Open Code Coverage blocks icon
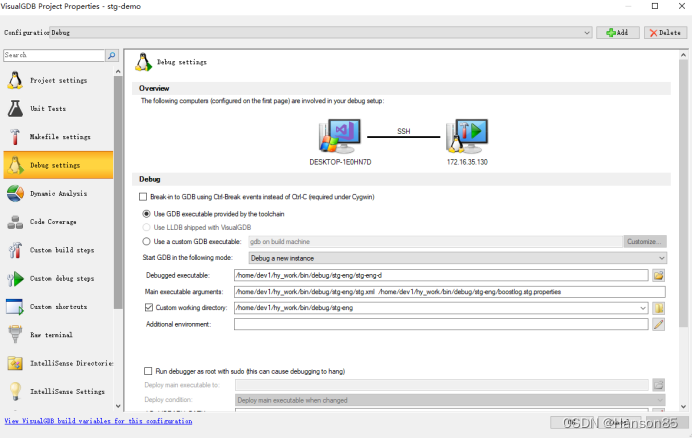 pos(15,222)
